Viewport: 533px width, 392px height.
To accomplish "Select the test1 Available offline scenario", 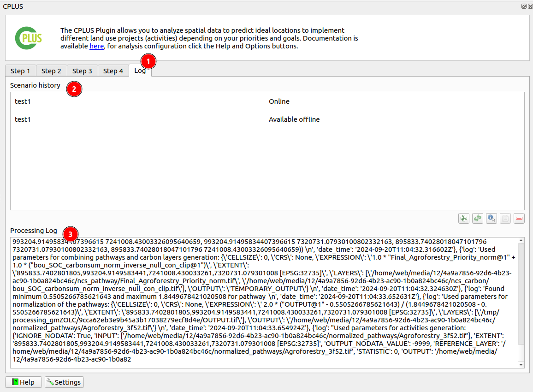I will click(x=267, y=119).
